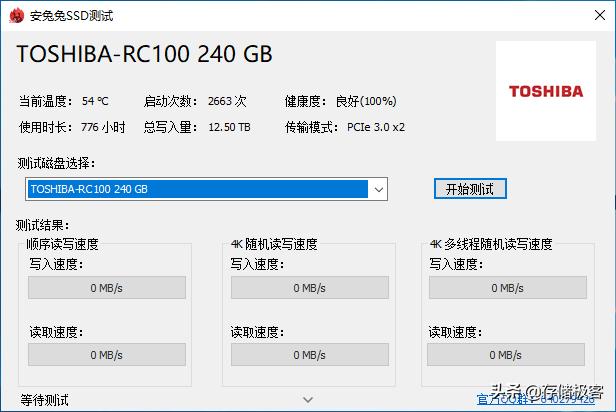
Task: Click the 测试磁盘选择 label
Action: [56, 163]
